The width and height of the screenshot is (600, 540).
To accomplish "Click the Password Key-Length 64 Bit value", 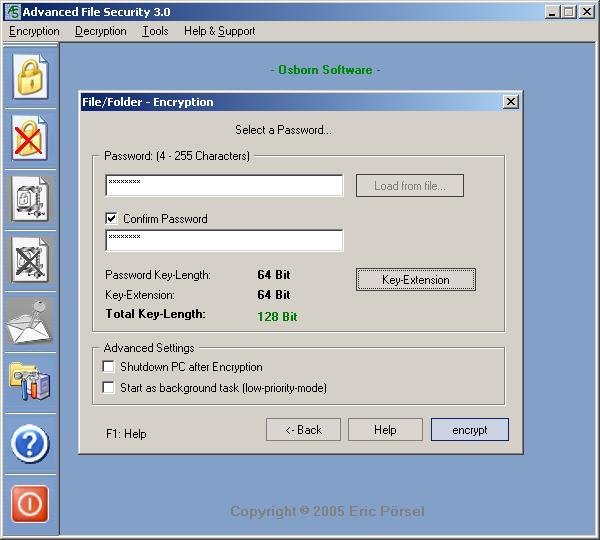I will (x=274, y=274).
